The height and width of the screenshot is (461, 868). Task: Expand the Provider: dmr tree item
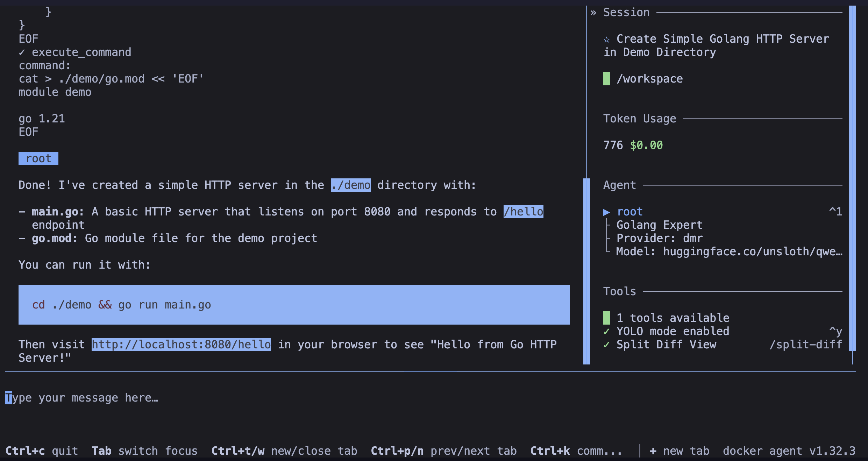coord(659,238)
